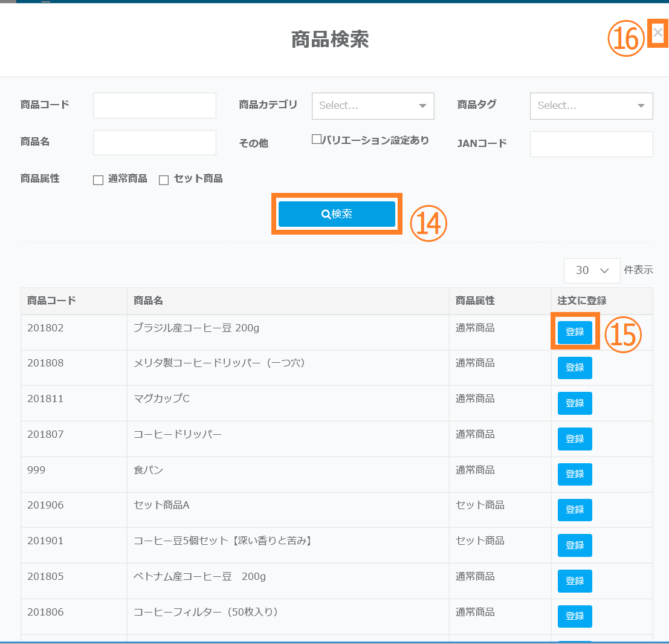
Task: Register セット商品A to the order
Action: pyautogui.click(x=575, y=510)
